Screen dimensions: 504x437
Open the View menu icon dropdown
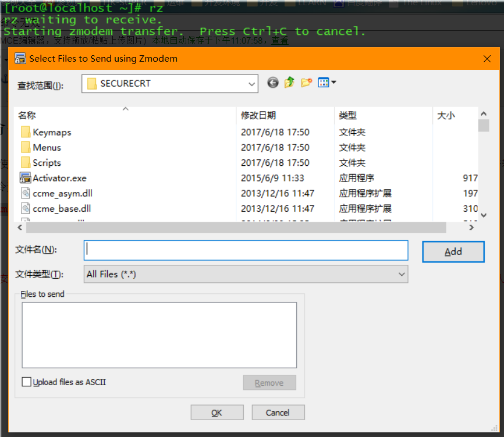327,83
